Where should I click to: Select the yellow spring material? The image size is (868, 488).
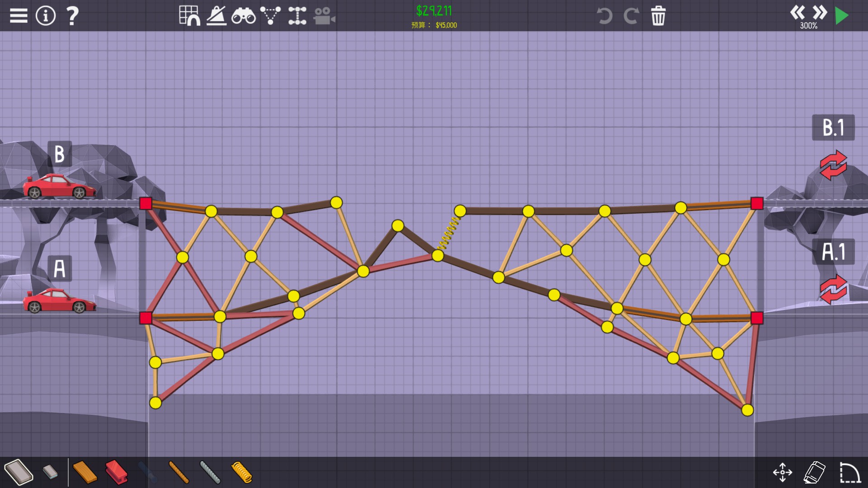pyautogui.click(x=241, y=472)
